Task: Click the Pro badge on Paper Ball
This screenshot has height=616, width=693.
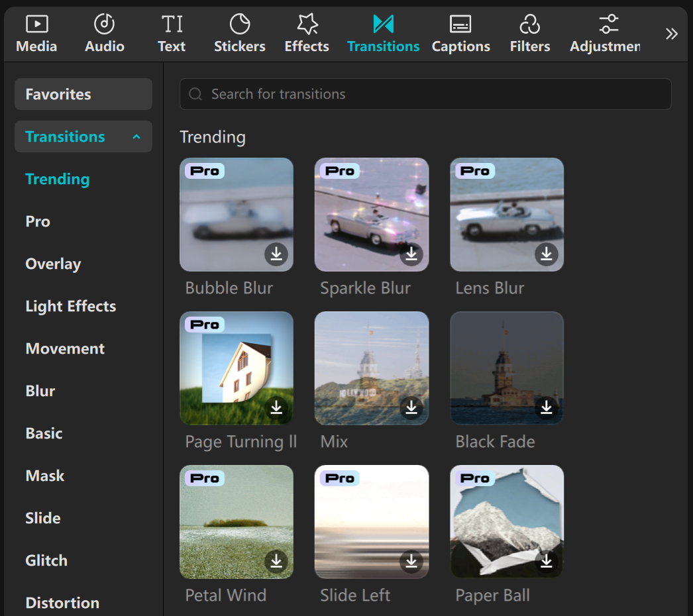Action: click(474, 478)
